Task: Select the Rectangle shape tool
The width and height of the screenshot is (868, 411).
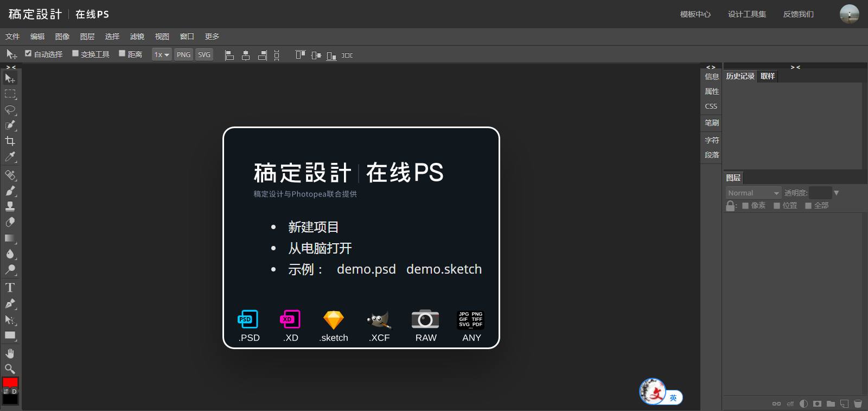Action: point(10,335)
